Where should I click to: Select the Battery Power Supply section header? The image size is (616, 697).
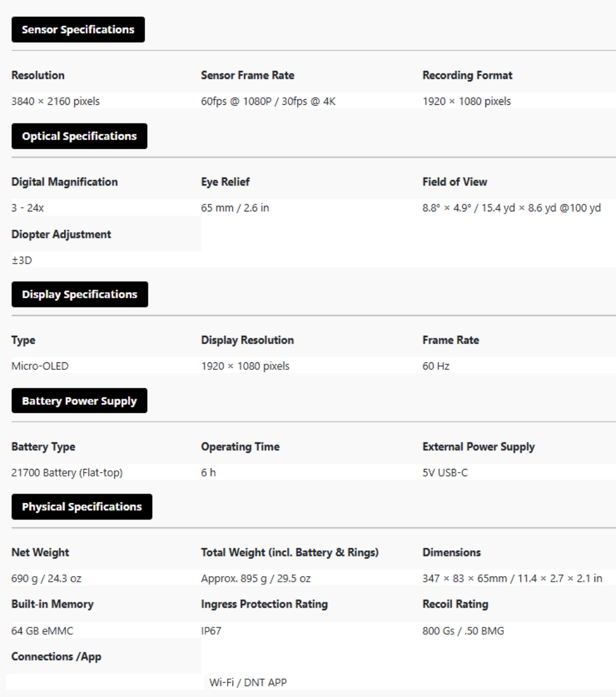(x=79, y=401)
